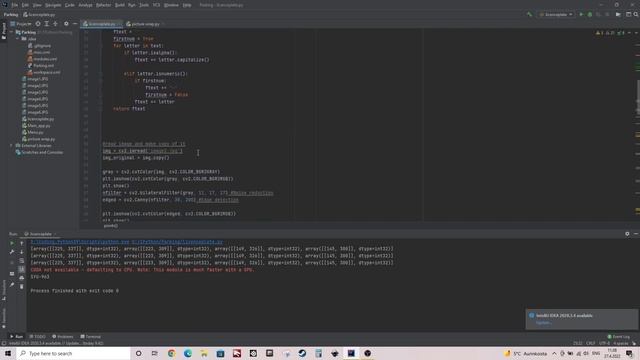Open Project panel settings gear

tap(66, 24)
